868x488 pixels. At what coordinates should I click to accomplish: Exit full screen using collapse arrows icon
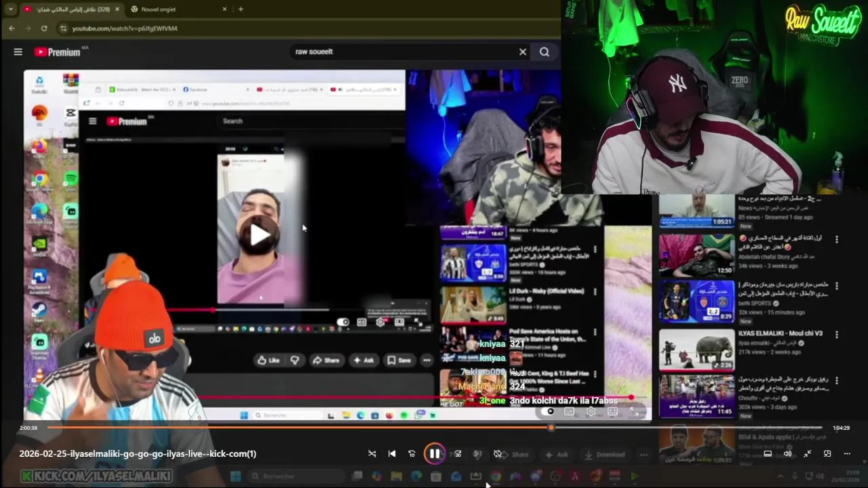coord(808,454)
